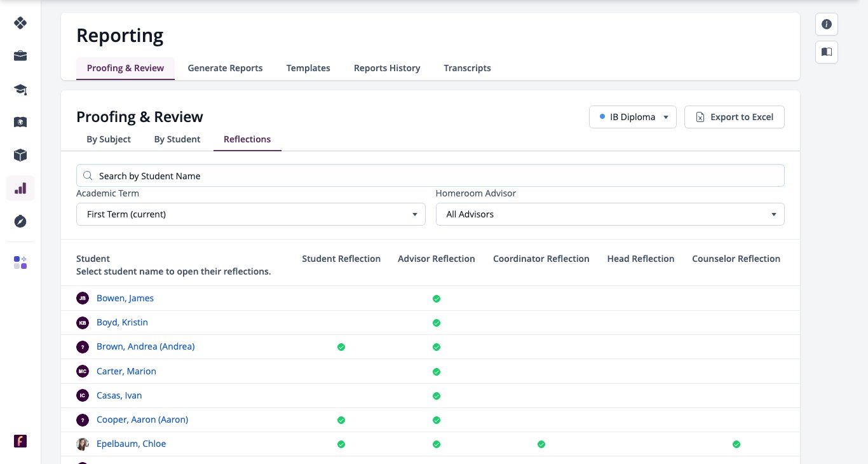This screenshot has width=868, height=464.
Task: Click the diamond logo home icon
Action: (20, 23)
